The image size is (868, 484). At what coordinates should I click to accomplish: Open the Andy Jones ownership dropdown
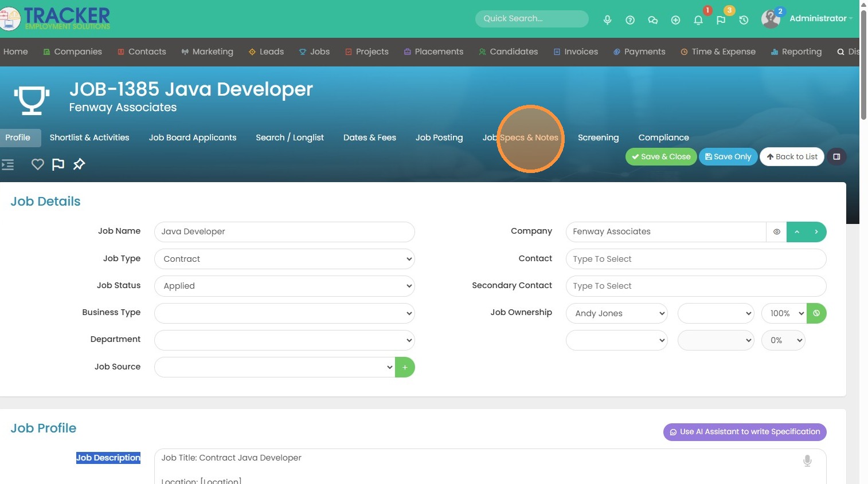[616, 313]
